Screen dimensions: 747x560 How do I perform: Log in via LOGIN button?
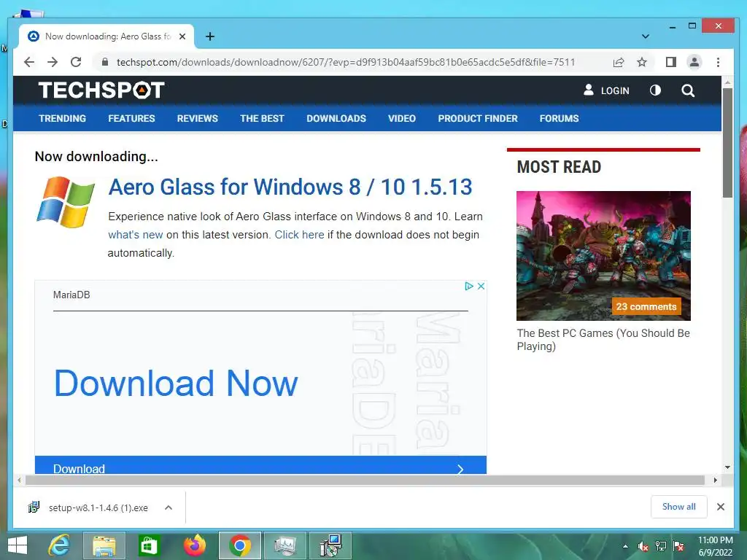(606, 90)
